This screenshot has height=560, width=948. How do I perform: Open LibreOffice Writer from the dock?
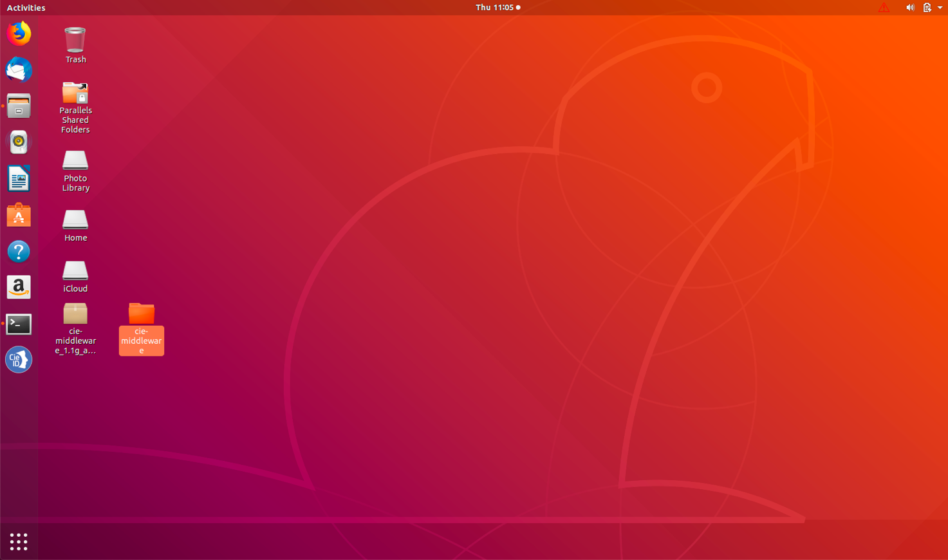19,178
